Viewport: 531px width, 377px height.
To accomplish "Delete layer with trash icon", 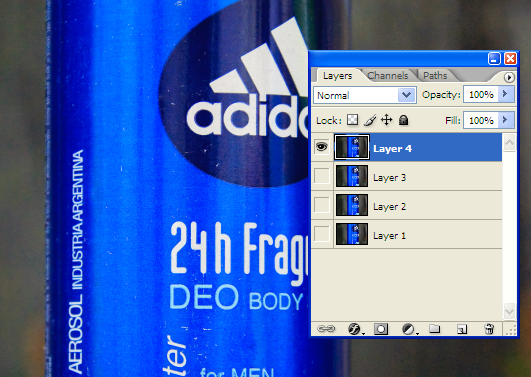I will [489, 329].
